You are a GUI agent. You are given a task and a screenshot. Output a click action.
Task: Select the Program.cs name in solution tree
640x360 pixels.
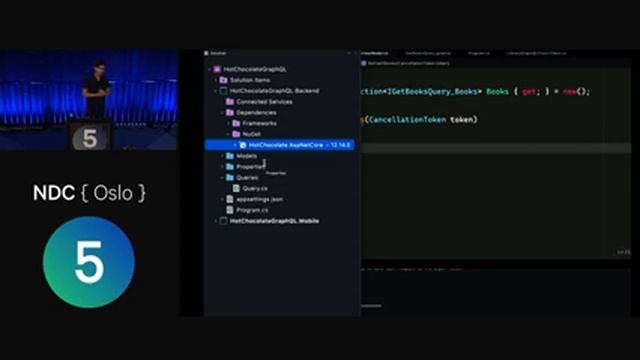coord(252,210)
